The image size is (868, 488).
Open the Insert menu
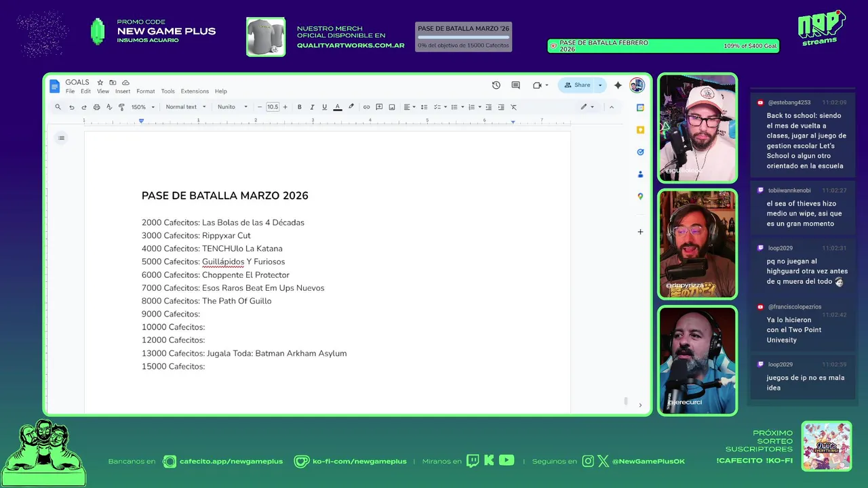123,91
